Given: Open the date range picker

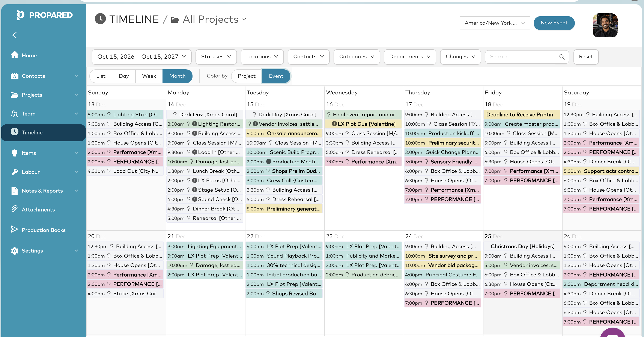Looking at the screenshot, I should (x=141, y=57).
